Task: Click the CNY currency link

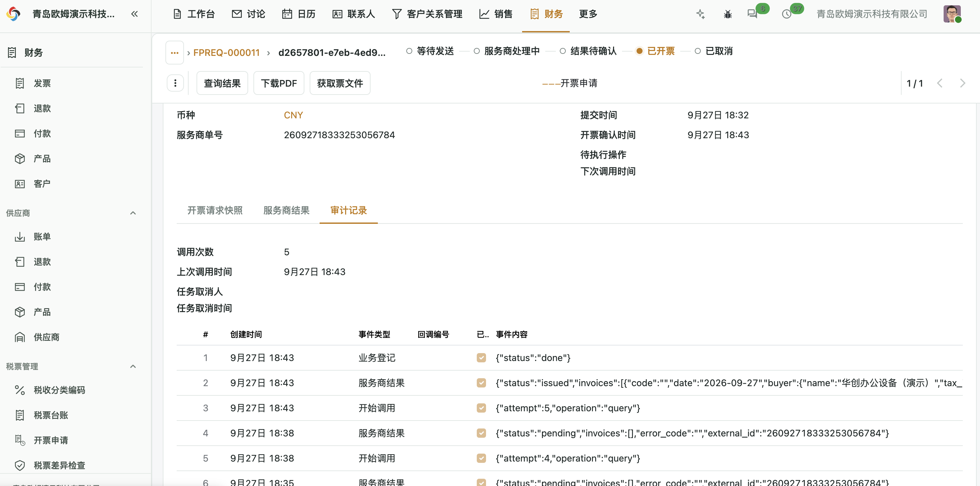Action: click(x=293, y=115)
